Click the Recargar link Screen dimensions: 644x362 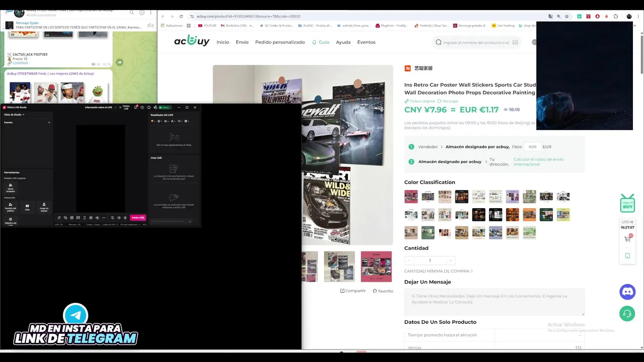tap(448, 101)
